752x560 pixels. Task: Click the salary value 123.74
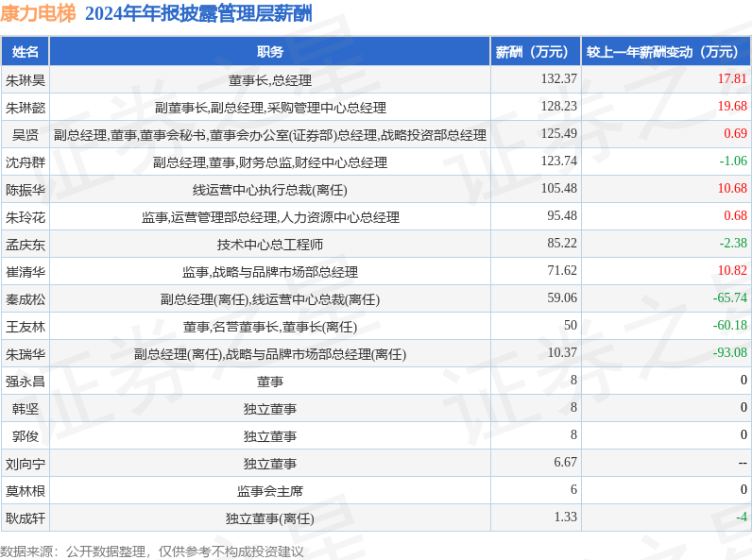[558, 161]
